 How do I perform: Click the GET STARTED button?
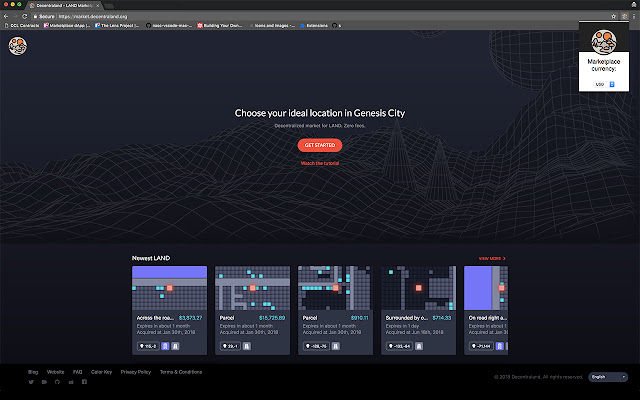(x=320, y=145)
